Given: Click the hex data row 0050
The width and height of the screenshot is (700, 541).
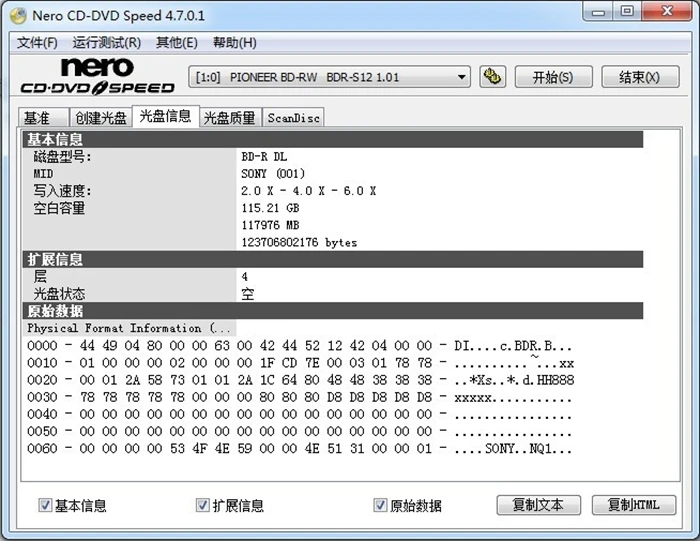Looking at the screenshot, I should 299,432.
